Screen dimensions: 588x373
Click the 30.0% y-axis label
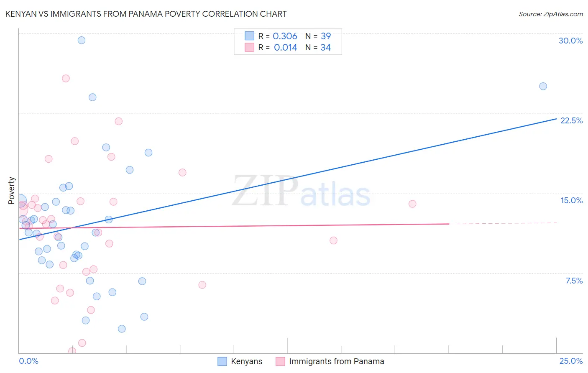pos(570,41)
